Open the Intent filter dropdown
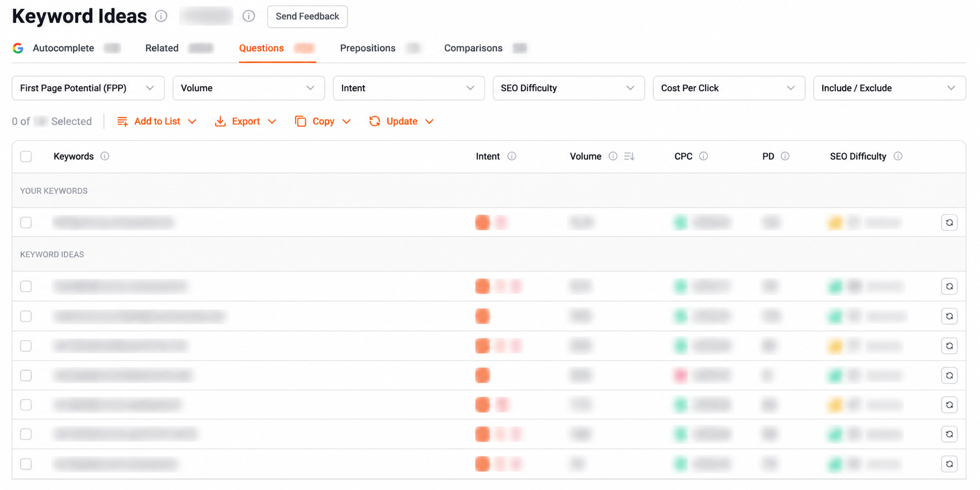Screen dimensions: 980x490 click(409, 88)
